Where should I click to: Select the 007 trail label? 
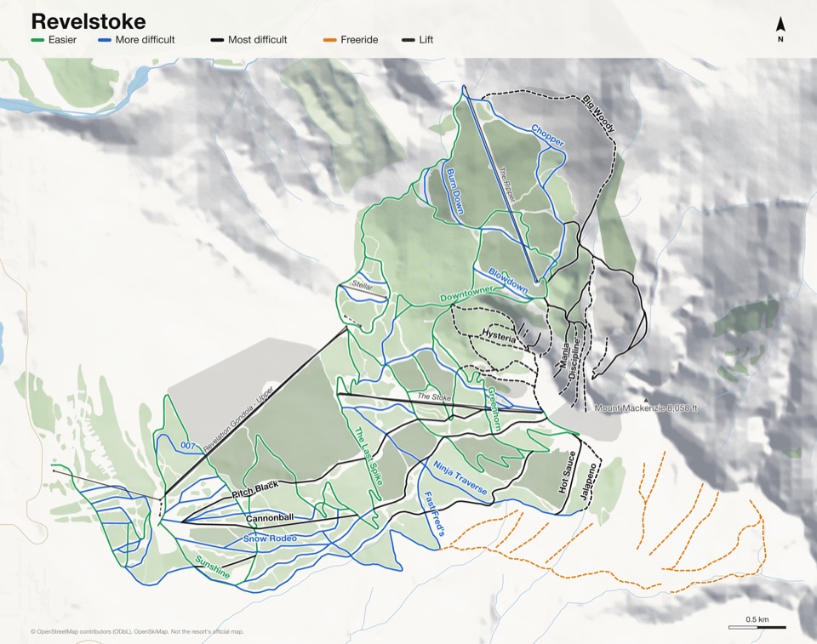click(x=188, y=446)
